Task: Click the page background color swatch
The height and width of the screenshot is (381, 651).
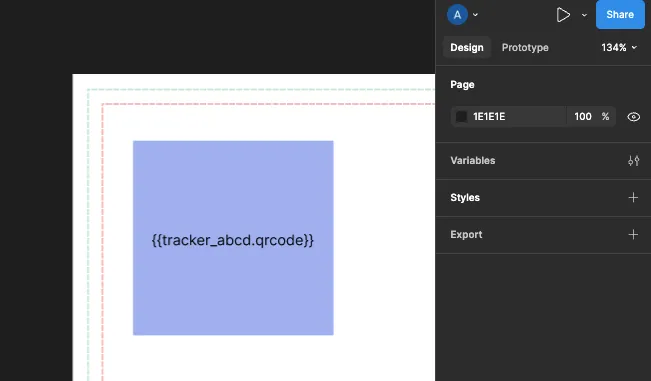Action: tap(461, 117)
